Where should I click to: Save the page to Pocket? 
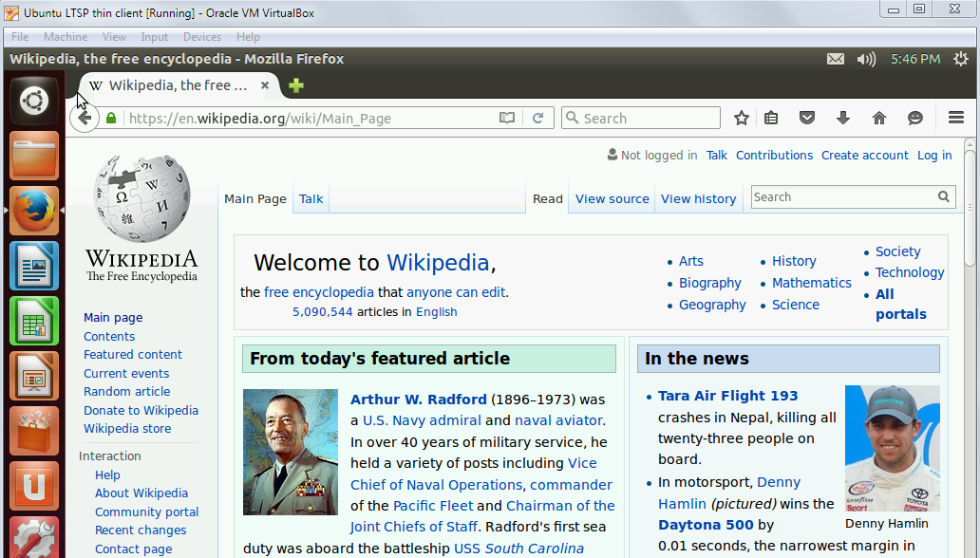pyautogui.click(x=807, y=118)
